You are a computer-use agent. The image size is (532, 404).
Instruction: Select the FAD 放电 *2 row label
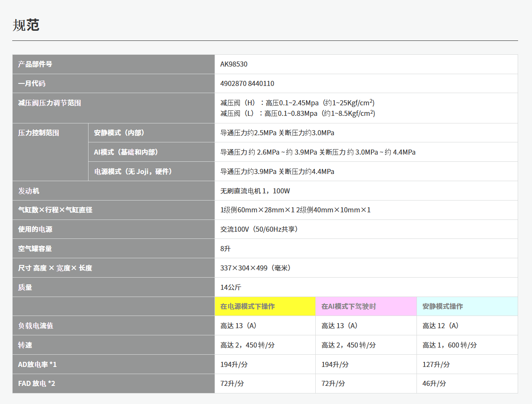tap(113, 383)
